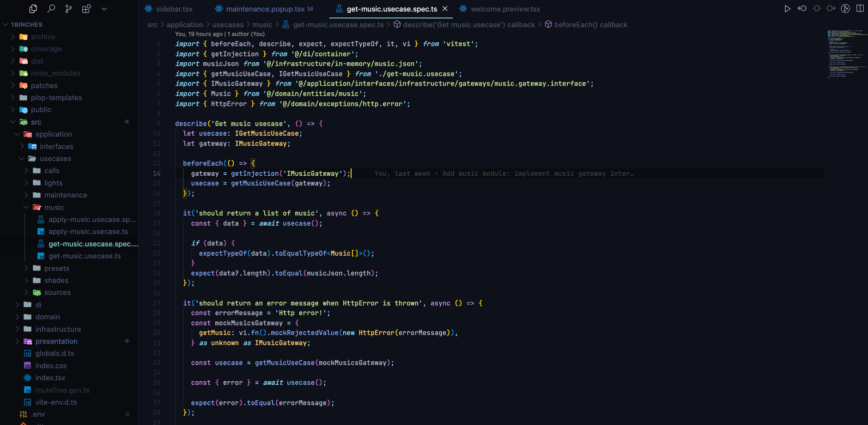868x425 pixels.
Task: Switch to the sidebar.tsx tab
Action: point(174,8)
